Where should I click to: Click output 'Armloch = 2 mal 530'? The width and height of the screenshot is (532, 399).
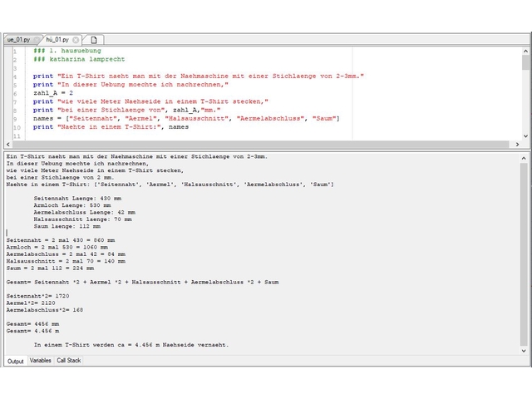(57, 247)
